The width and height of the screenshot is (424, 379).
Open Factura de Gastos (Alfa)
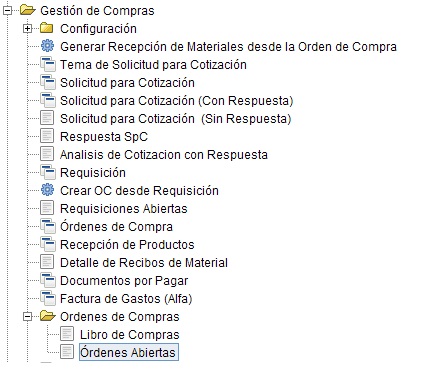pos(126,299)
